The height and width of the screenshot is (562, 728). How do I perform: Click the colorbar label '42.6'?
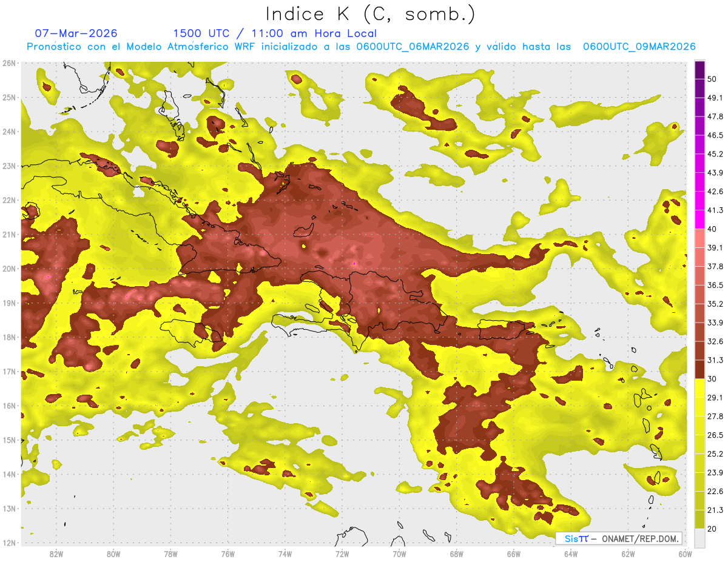coord(715,192)
